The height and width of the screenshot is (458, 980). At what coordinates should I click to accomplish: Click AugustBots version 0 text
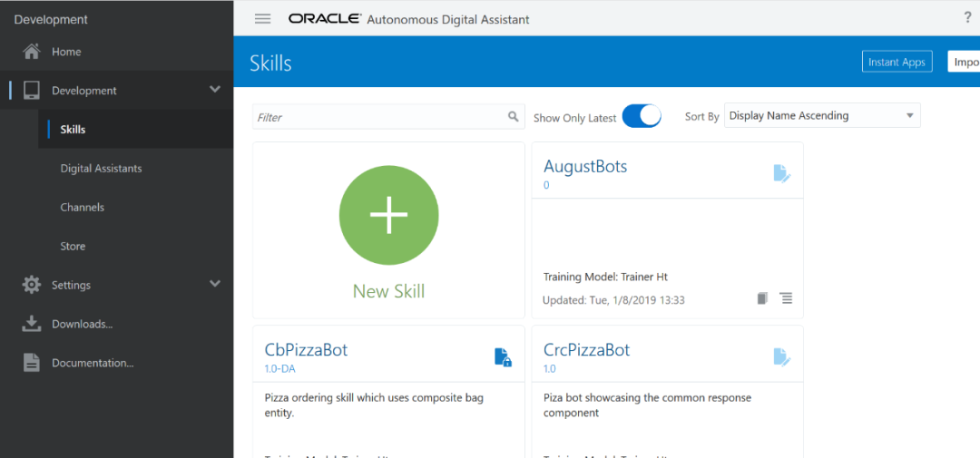pyautogui.click(x=546, y=185)
